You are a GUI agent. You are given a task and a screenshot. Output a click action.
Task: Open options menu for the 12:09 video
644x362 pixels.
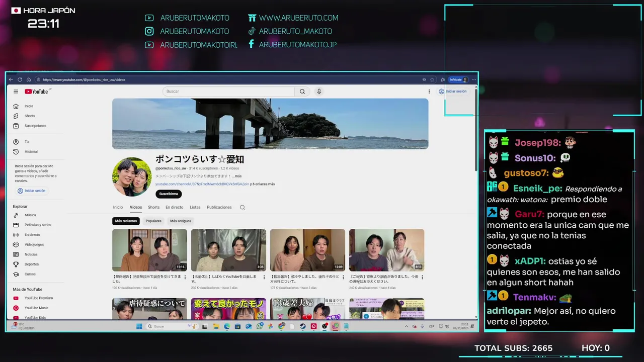tap(343, 277)
